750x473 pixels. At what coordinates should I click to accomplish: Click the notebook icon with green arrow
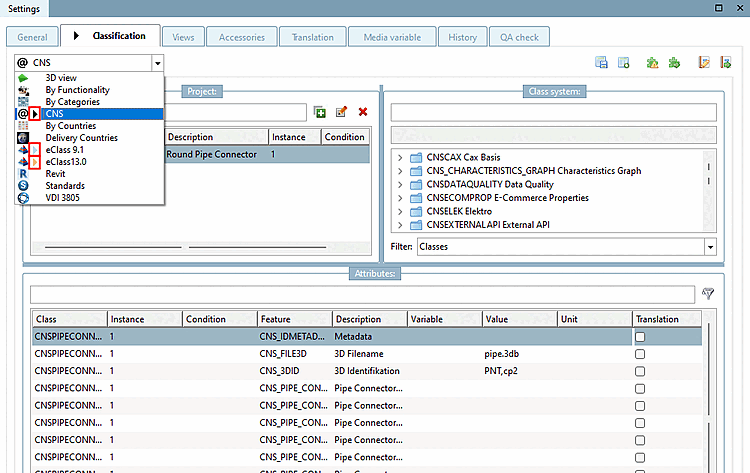(726, 63)
